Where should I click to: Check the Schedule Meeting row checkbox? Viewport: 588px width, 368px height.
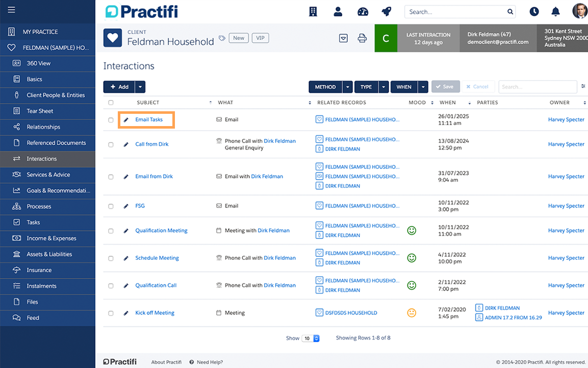click(111, 258)
